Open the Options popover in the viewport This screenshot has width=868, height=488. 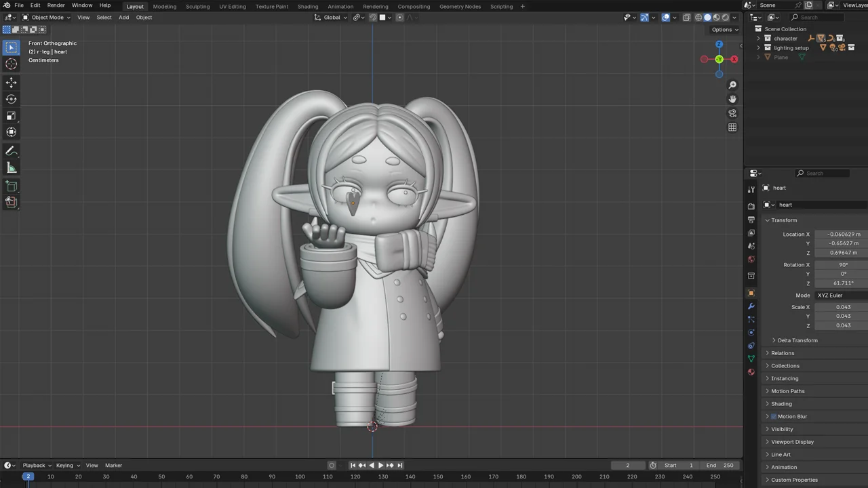coord(724,29)
